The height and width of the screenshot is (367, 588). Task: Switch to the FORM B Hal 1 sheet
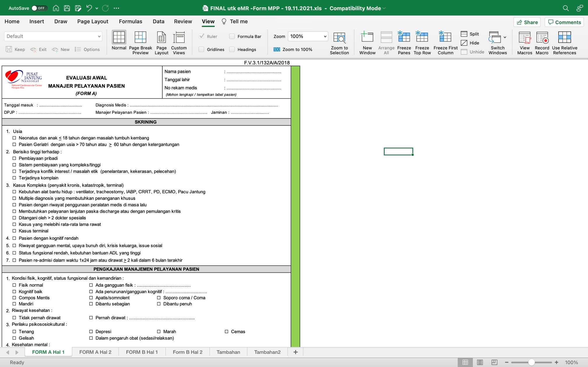tap(142, 352)
